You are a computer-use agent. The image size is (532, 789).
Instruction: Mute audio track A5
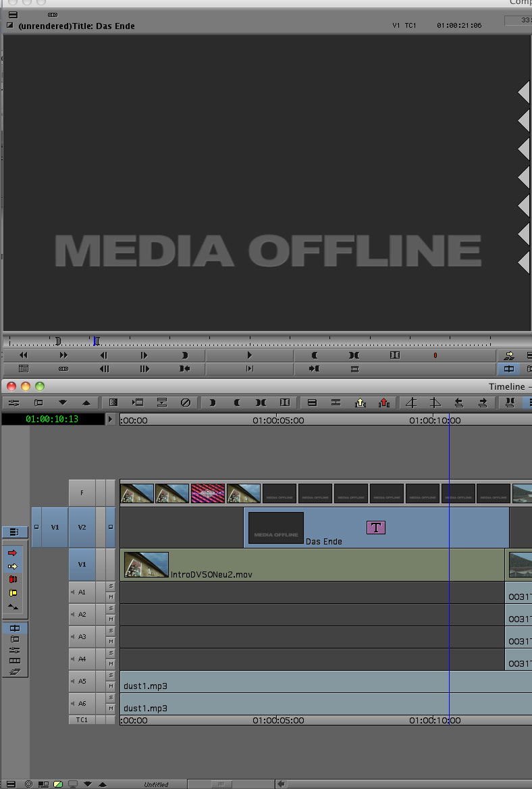pos(111,686)
